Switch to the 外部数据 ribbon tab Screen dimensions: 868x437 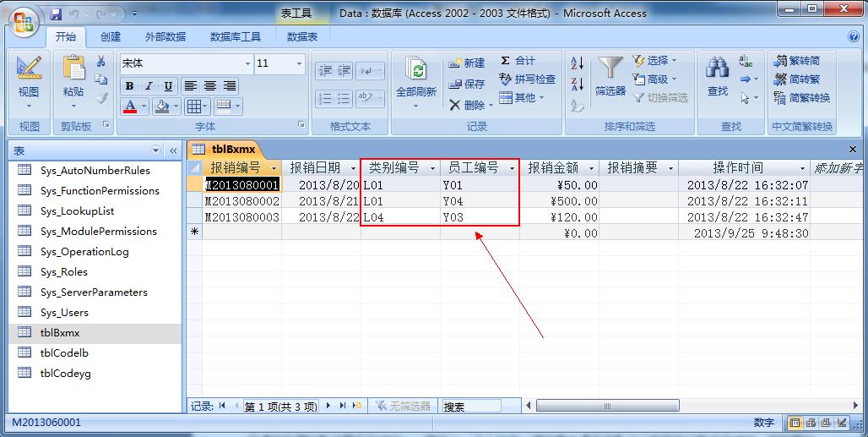[165, 36]
